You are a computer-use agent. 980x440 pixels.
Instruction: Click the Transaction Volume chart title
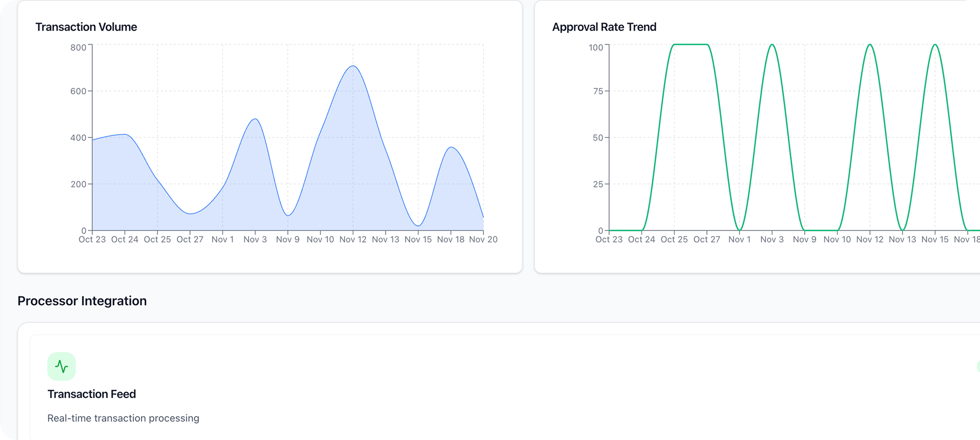[x=86, y=27]
